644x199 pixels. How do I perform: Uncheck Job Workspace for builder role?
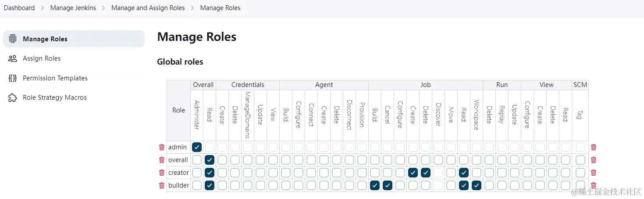(477, 185)
